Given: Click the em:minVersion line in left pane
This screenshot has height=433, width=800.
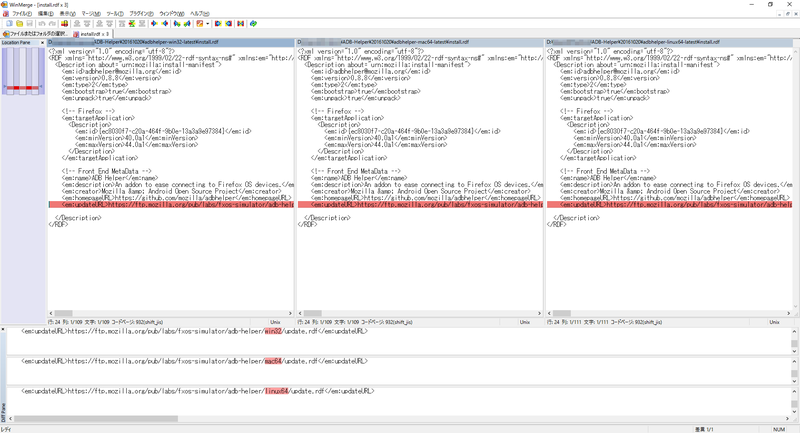Looking at the screenshot, I should click(136, 138).
